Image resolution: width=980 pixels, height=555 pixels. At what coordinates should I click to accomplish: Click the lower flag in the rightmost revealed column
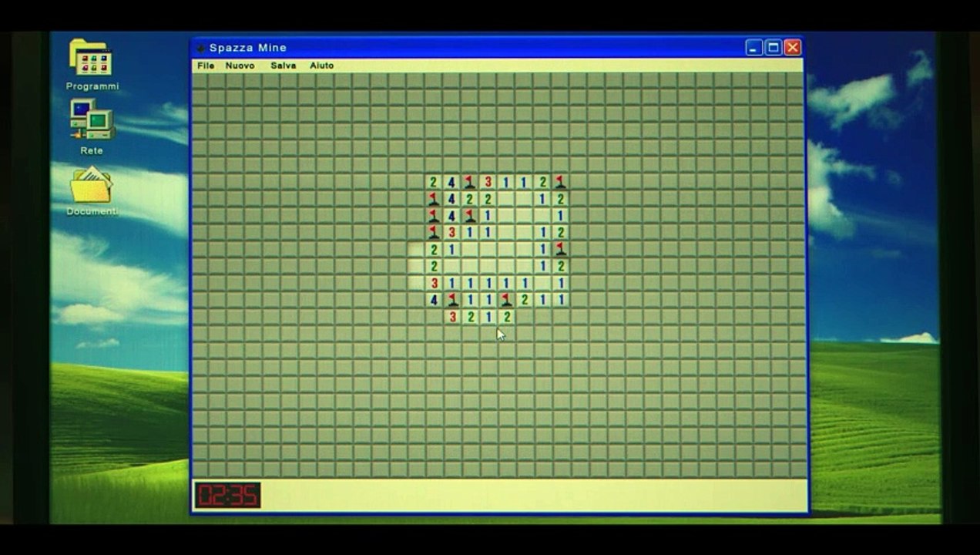560,249
